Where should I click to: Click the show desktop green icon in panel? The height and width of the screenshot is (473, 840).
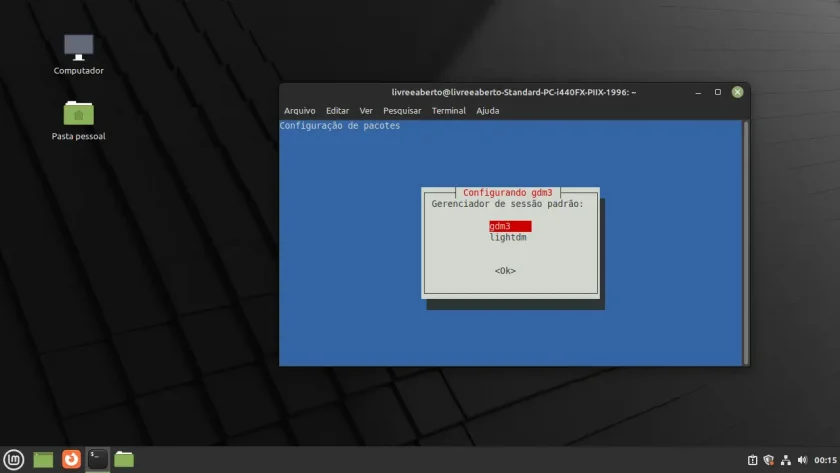[43, 460]
